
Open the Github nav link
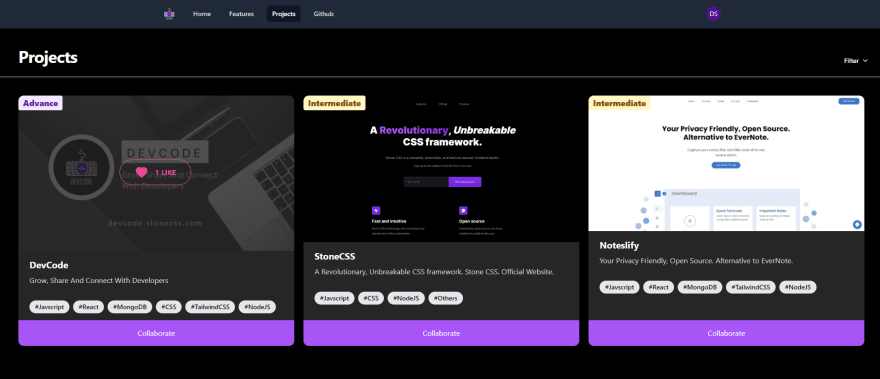pos(324,14)
